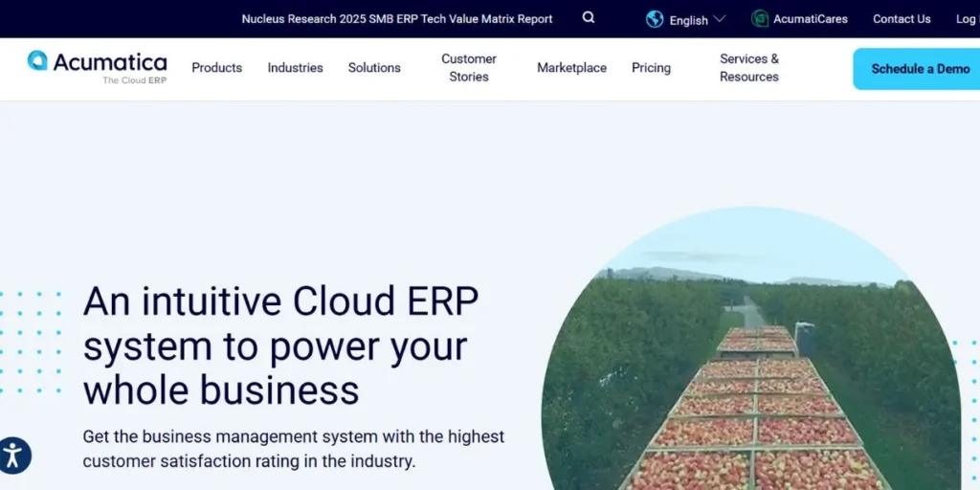Click the globe language icon

point(655,19)
